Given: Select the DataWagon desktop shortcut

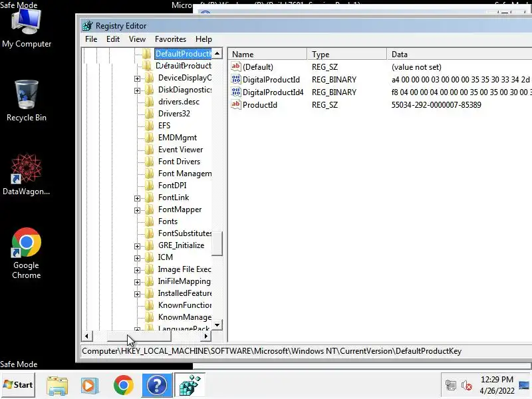Looking at the screenshot, I should (x=26, y=174).
